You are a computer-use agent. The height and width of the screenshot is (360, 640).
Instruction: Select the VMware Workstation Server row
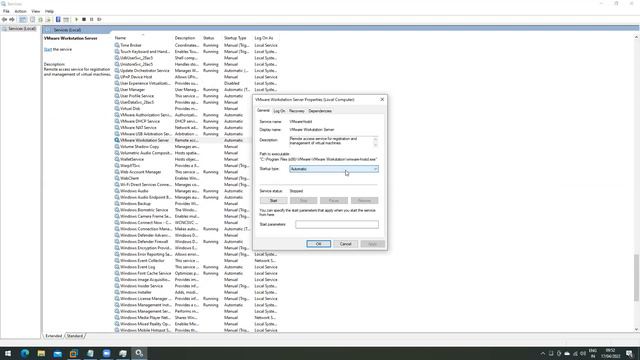click(183, 140)
